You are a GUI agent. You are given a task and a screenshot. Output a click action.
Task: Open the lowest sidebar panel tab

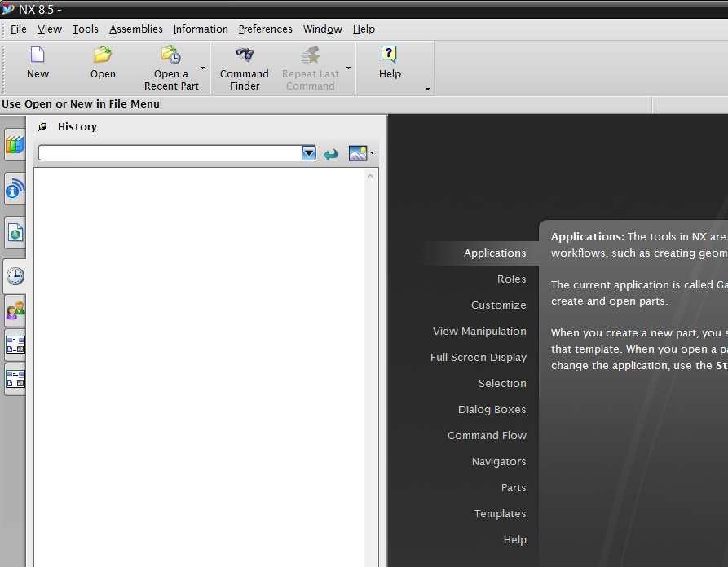point(15,379)
